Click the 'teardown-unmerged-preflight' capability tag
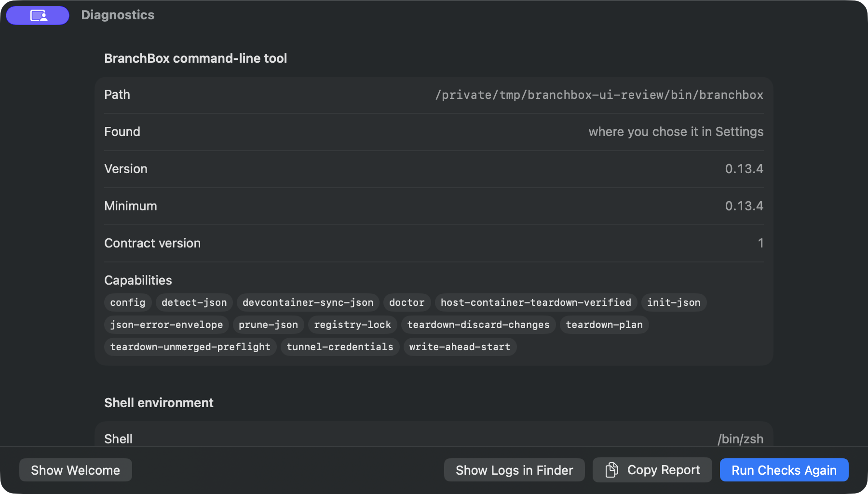Image resolution: width=868 pixels, height=494 pixels. tap(190, 347)
